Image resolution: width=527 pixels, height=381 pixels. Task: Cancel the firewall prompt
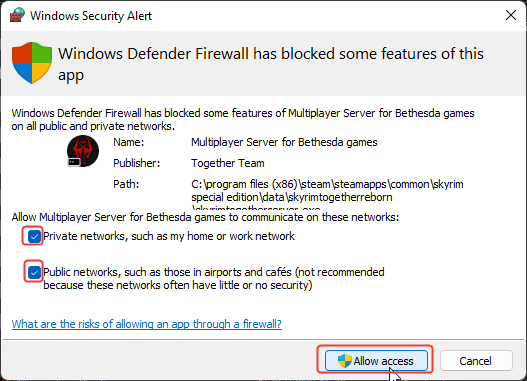point(476,361)
